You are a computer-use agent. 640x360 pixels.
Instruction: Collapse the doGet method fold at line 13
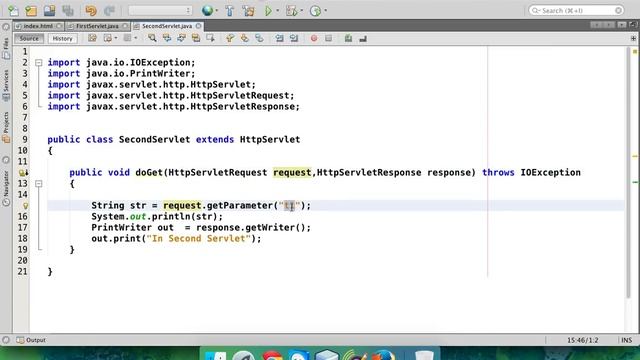(38, 184)
